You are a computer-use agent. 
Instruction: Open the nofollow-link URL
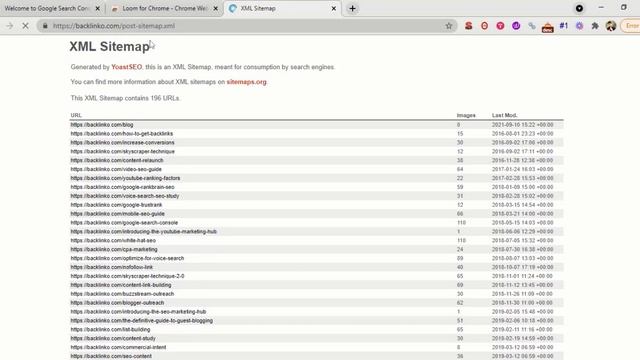[112, 267]
